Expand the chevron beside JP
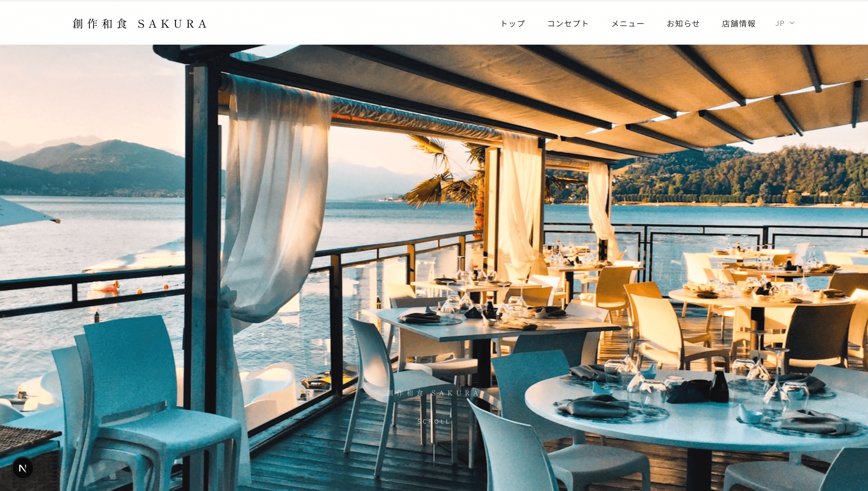Image resolution: width=868 pixels, height=491 pixels. coord(792,23)
